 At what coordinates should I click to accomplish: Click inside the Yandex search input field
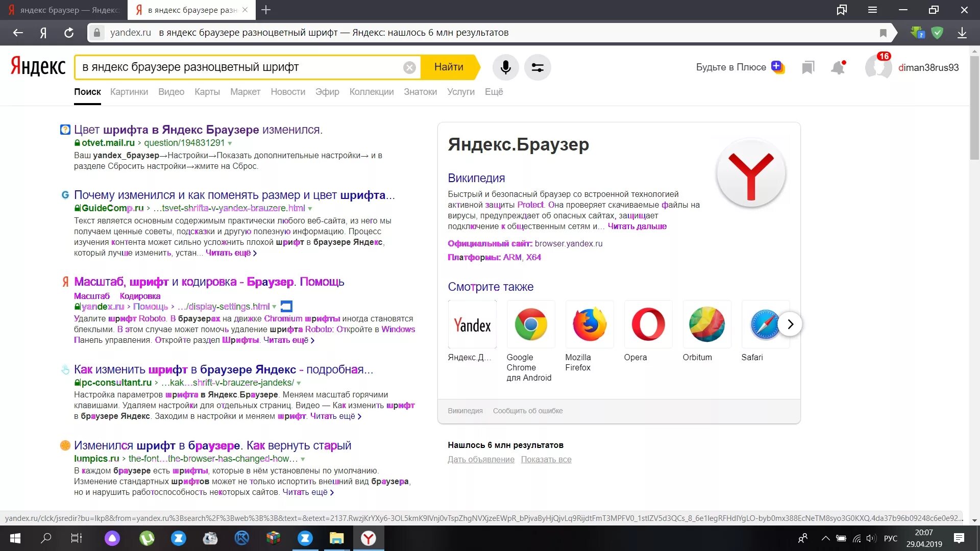240,67
